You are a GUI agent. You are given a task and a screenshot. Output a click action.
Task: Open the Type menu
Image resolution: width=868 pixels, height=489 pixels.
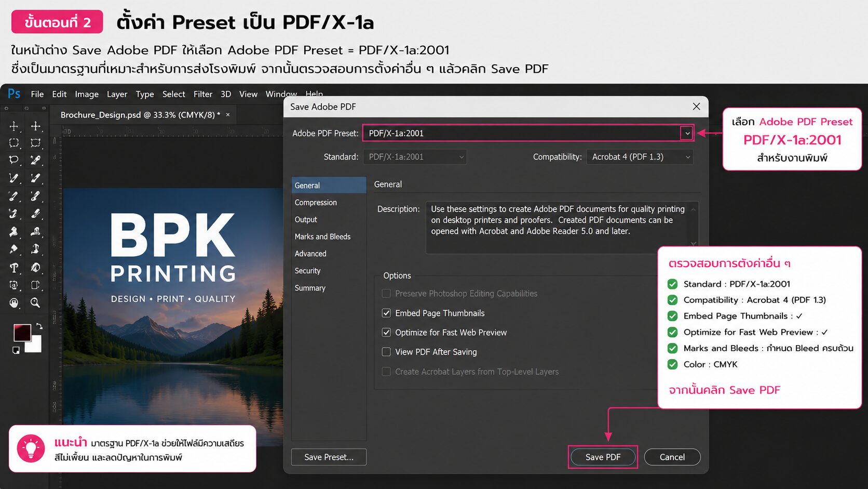(145, 94)
